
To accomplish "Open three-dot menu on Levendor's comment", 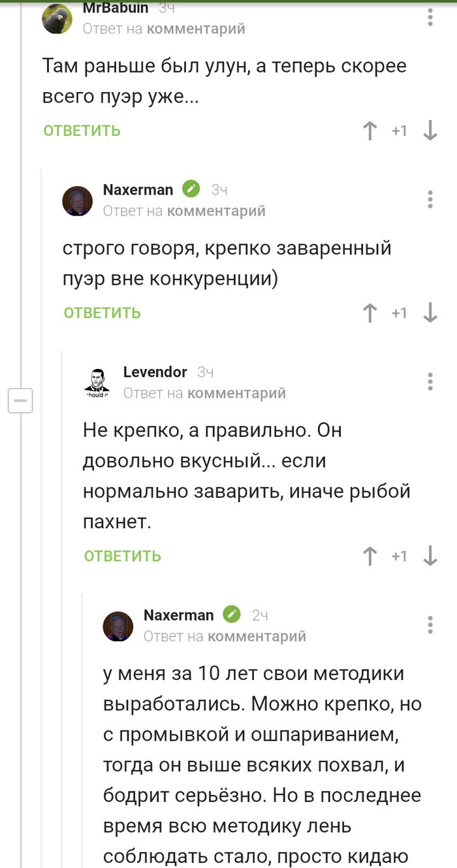I will click(x=430, y=381).
